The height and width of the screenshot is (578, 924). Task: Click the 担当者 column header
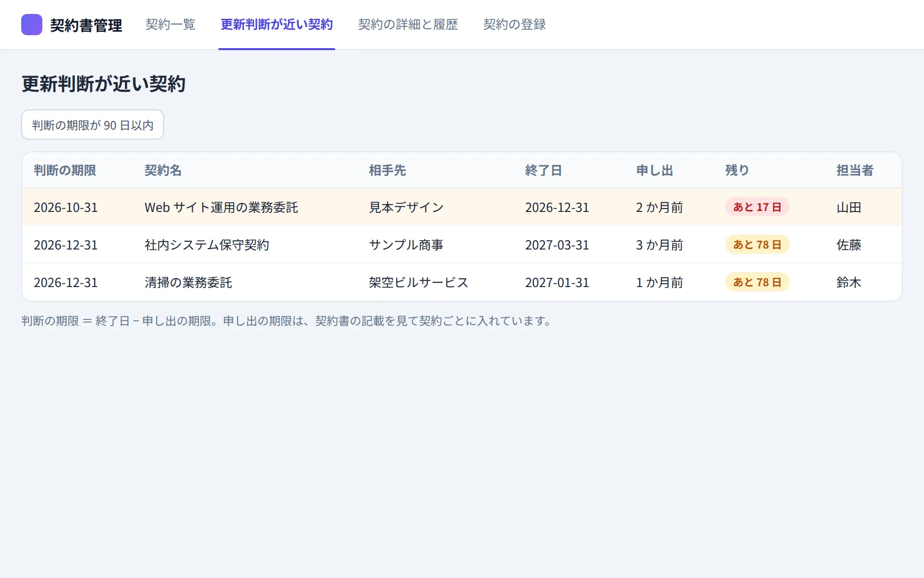(855, 171)
